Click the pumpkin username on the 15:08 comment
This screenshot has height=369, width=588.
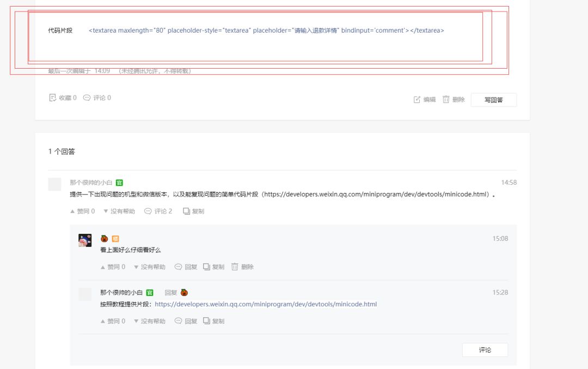pyautogui.click(x=104, y=239)
